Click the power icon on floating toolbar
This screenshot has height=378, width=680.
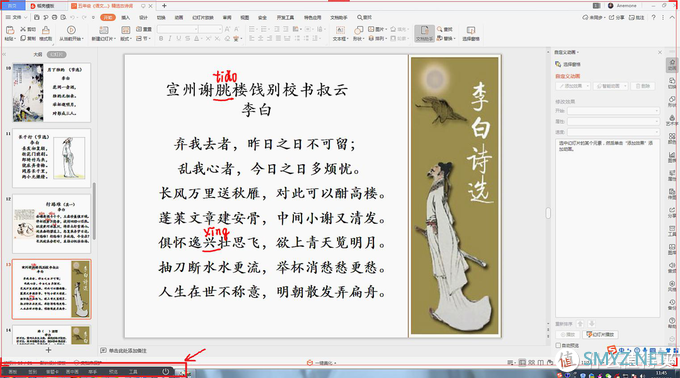click(x=165, y=371)
